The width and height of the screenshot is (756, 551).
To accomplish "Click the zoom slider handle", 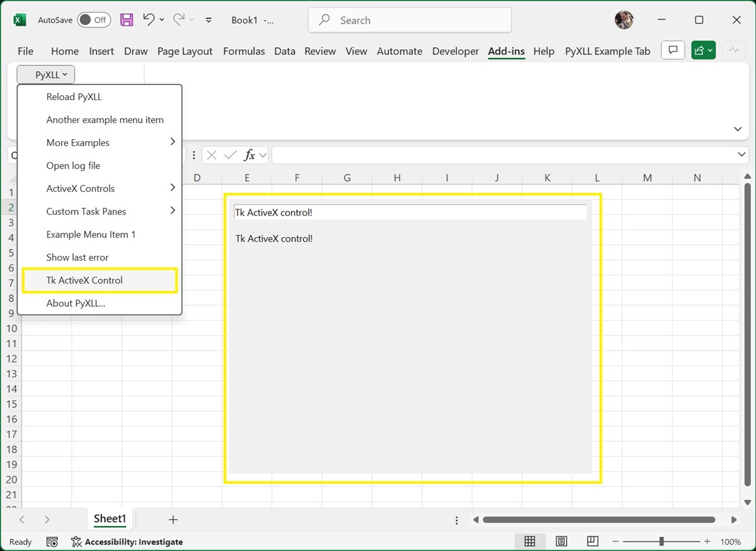I will 661,541.
